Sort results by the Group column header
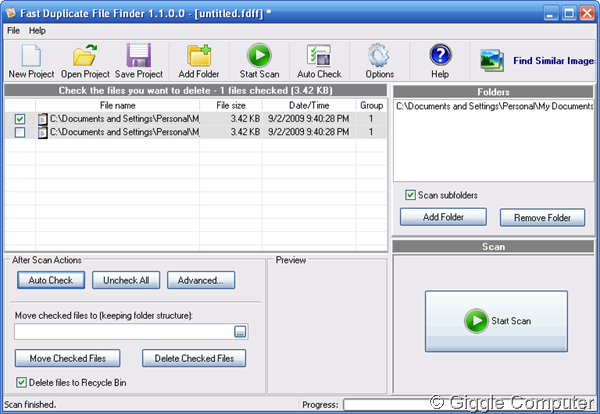Image resolution: width=600 pixels, height=414 pixels. tap(371, 105)
